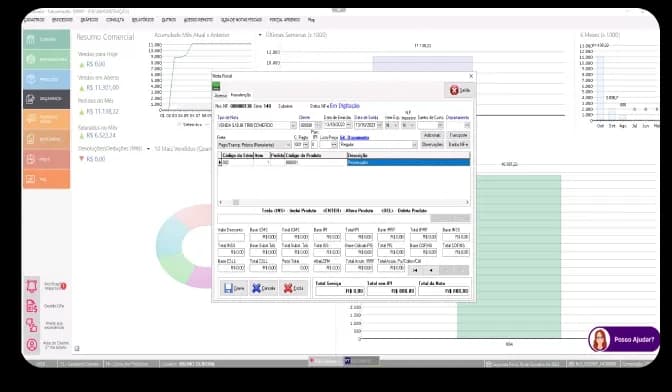672x392 pixels.
Task: Click the Exclui button
Action: click(294, 288)
